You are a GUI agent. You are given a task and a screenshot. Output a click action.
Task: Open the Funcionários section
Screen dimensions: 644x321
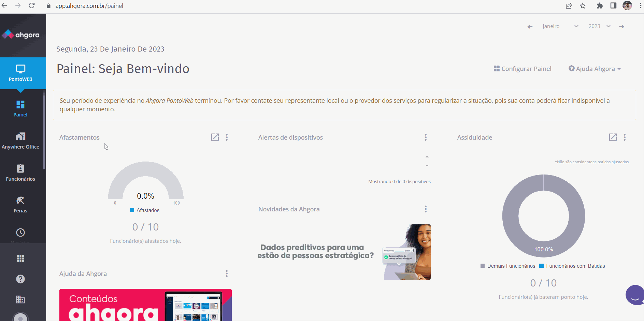[x=20, y=172]
